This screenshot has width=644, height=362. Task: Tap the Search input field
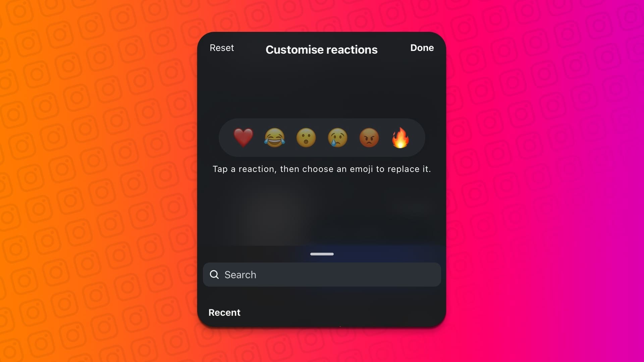coord(322,274)
